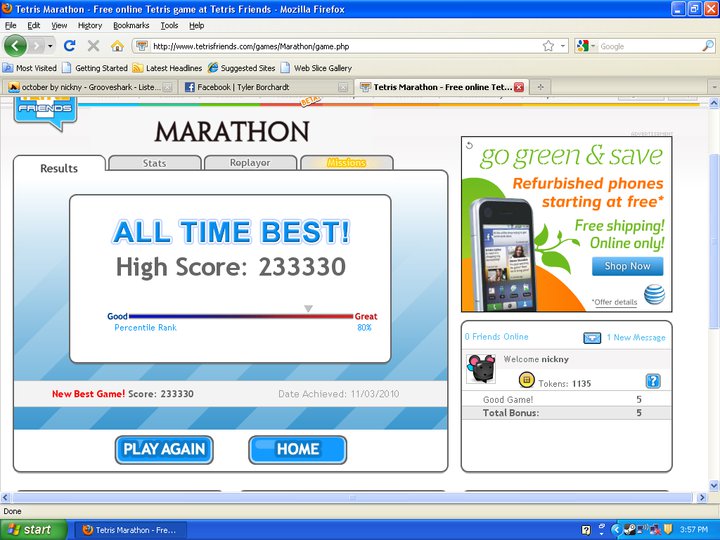Open the 0 Friends Online link
Viewport: 720px width, 540px height.
496,337
